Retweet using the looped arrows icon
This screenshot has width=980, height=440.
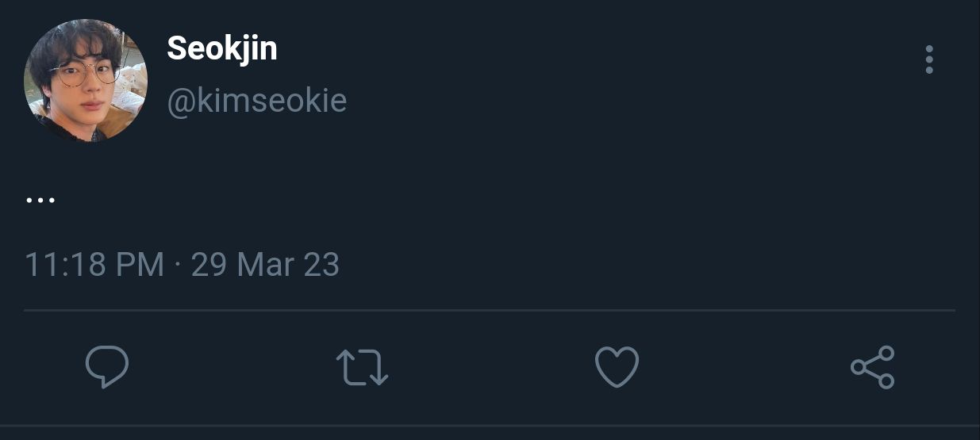click(362, 368)
